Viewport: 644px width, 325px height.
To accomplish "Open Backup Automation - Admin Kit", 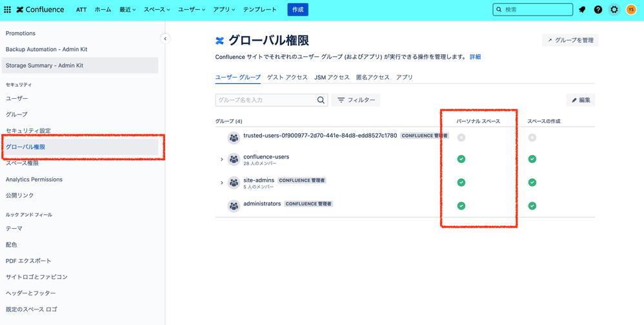I will [x=79, y=49].
